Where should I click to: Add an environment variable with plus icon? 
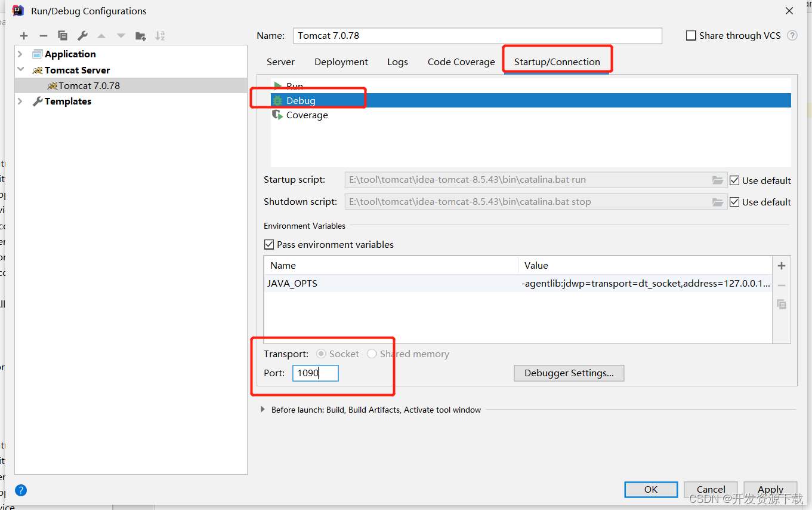click(782, 265)
